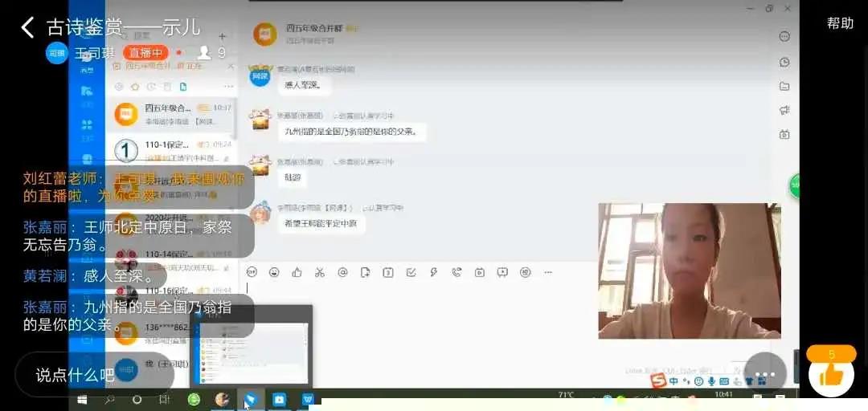868x411 pixels.
Task: Open chat history clock icon in right sidebar
Action: (784, 62)
